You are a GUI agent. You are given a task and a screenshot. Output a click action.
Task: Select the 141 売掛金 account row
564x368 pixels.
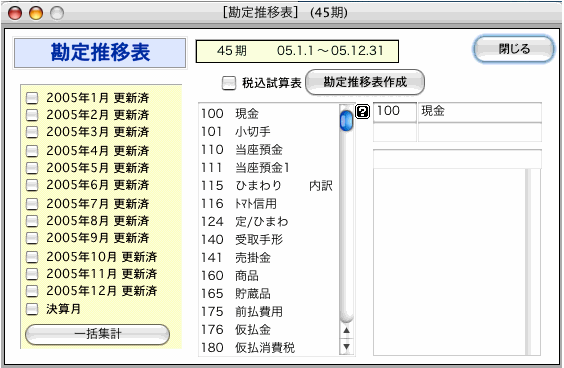tap(268, 257)
